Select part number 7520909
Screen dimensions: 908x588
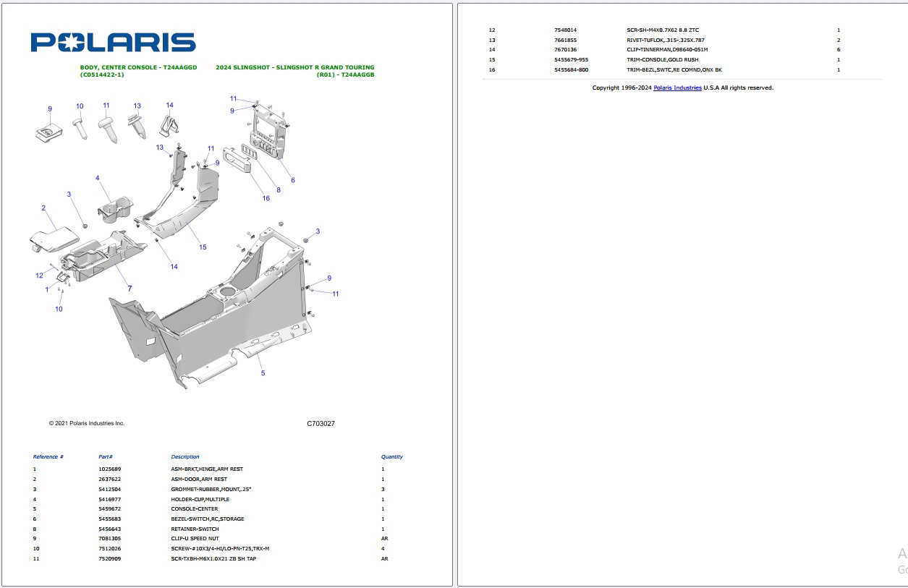110,558
